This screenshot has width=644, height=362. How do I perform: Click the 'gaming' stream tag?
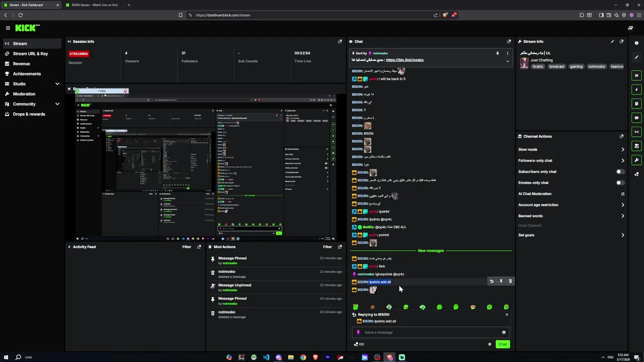(576, 66)
